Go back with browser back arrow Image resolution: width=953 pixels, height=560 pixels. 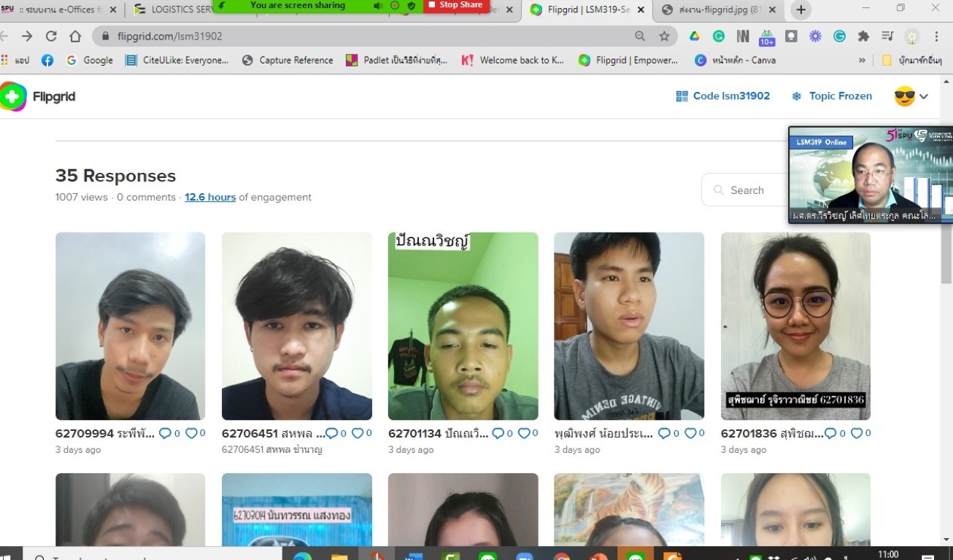4,36
